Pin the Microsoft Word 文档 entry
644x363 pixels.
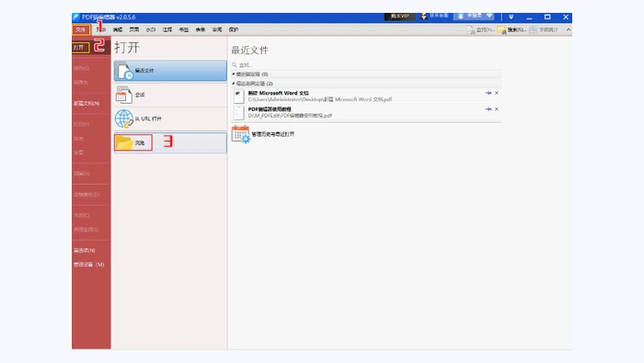click(489, 93)
